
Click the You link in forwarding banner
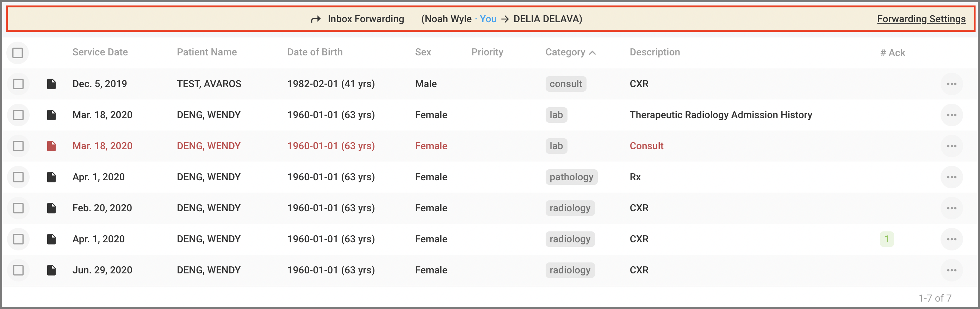pos(488,19)
